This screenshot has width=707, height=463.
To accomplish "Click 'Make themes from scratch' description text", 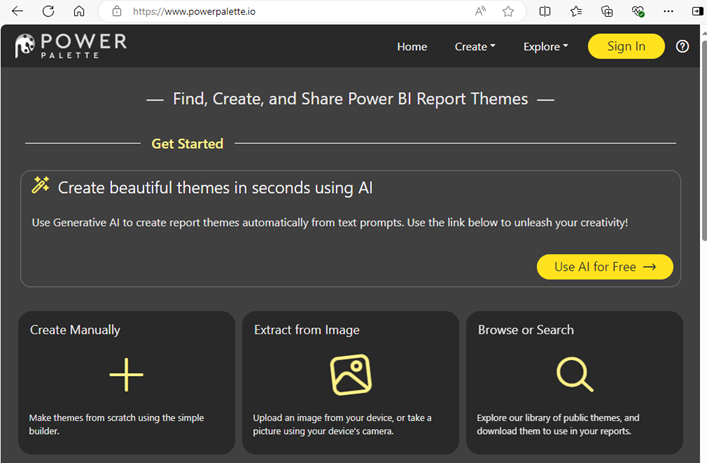I will 116,424.
